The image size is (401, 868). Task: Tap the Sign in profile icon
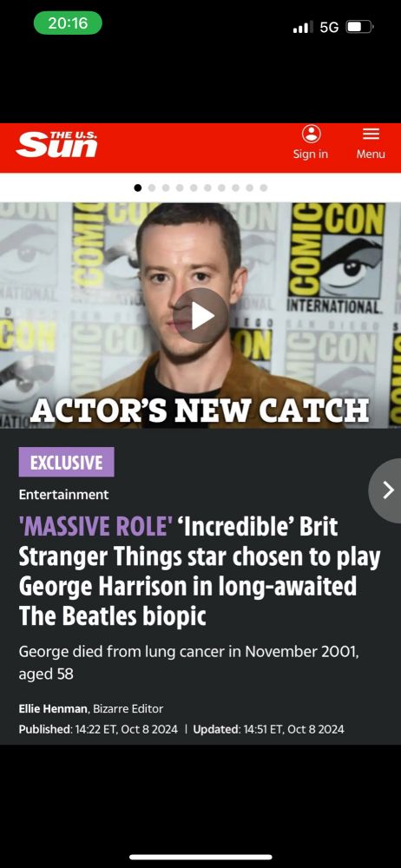tap(311, 134)
